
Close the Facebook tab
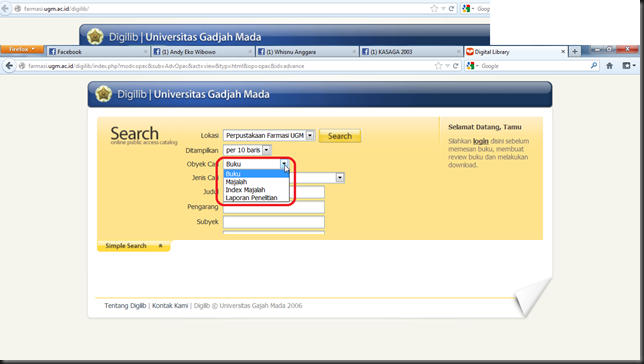pos(145,52)
